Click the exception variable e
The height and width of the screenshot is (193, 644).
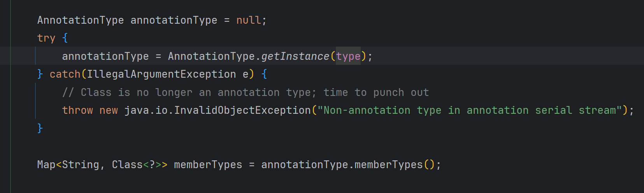click(x=246, y=74)
